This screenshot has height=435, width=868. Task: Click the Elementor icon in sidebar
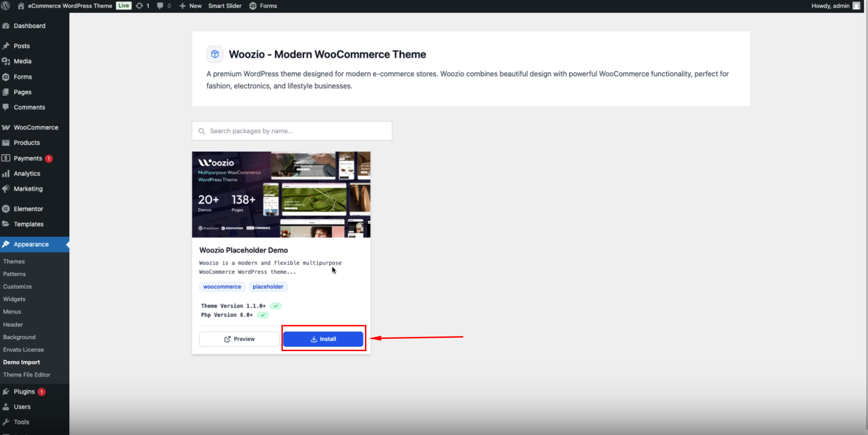click(6, 209)
